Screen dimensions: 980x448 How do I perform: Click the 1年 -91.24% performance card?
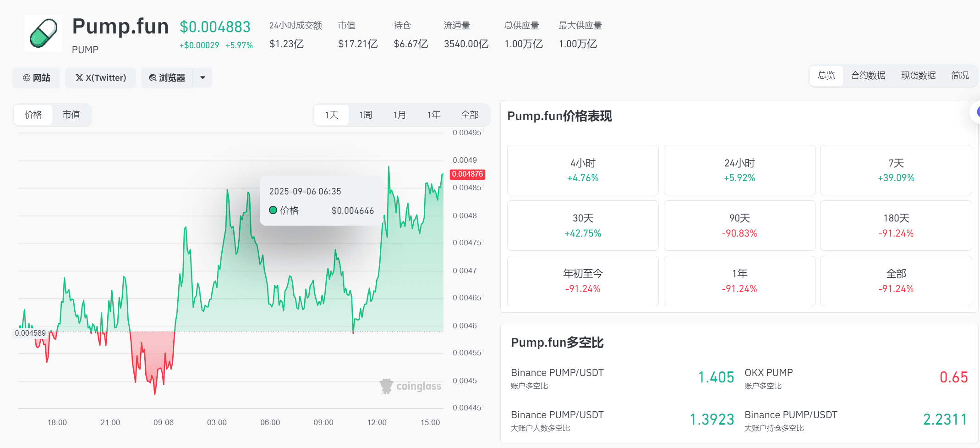pos(739,281)
